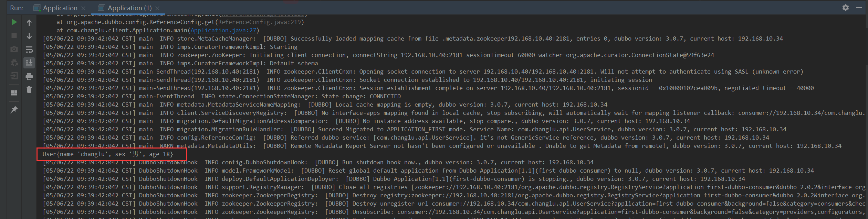Screen dimensions: 868x219
Task: Click the 'Run shutdown hook now' log line
Action: pos(318,162)
